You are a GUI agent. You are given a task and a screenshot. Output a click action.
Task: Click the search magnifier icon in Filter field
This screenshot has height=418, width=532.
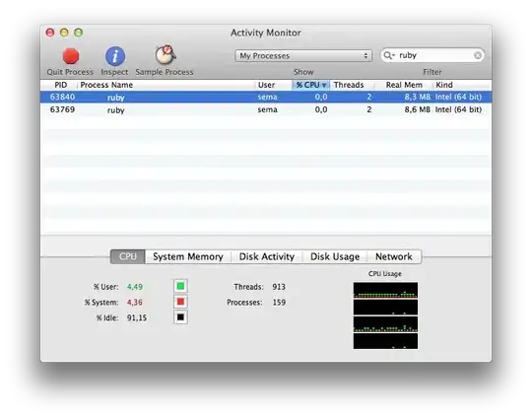(387, 55)
